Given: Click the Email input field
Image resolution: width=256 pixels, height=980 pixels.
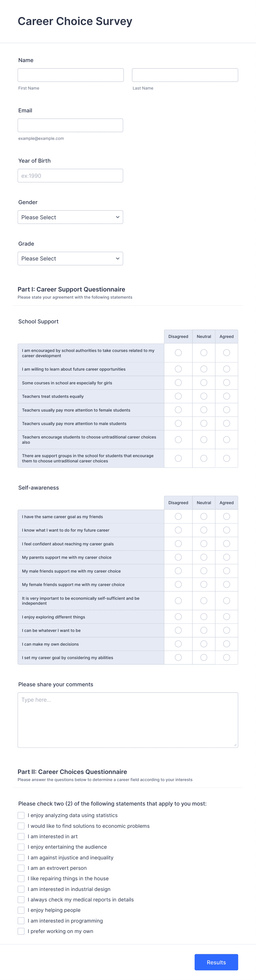Looking at the screenshot, I should click(70, 125).
